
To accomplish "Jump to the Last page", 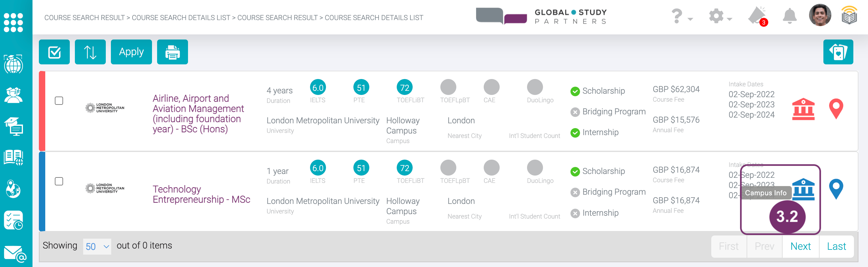I will click(x=836, y=246).
